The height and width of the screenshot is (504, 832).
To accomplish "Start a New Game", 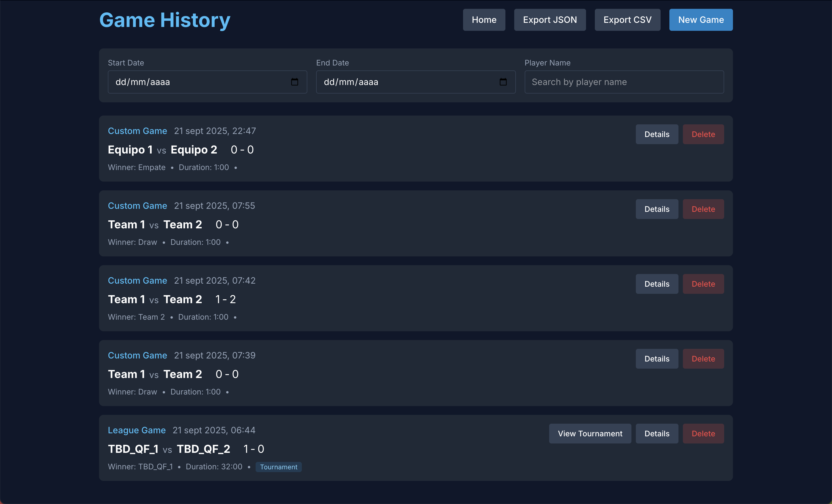I will 701,20.
